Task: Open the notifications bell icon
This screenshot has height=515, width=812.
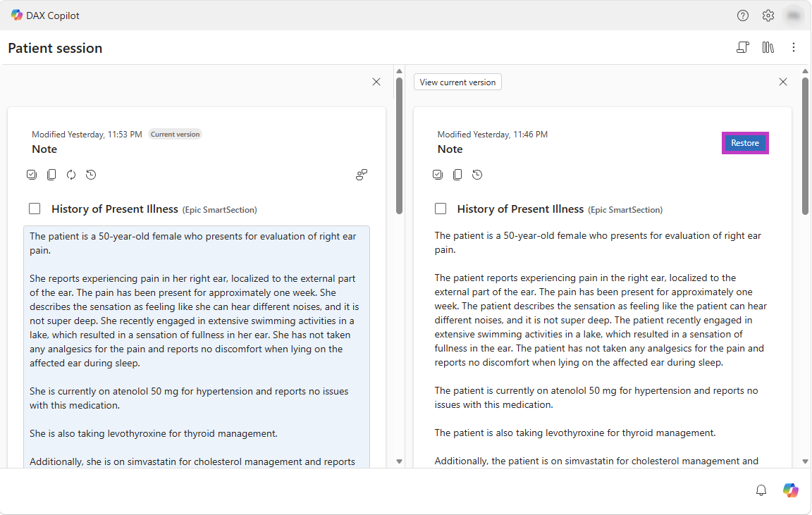Action: coord(761,490)
